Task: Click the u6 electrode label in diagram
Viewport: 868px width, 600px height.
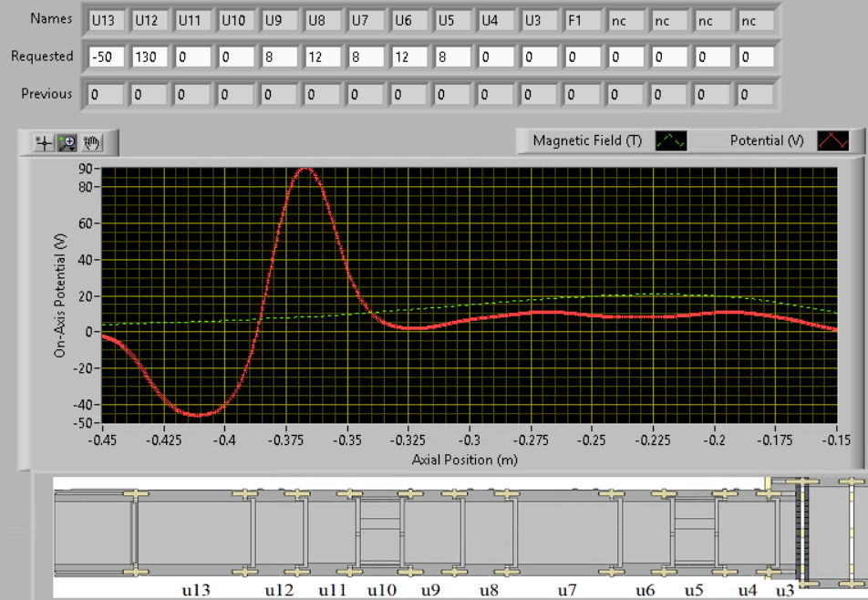Action: [x=646, y=590]
